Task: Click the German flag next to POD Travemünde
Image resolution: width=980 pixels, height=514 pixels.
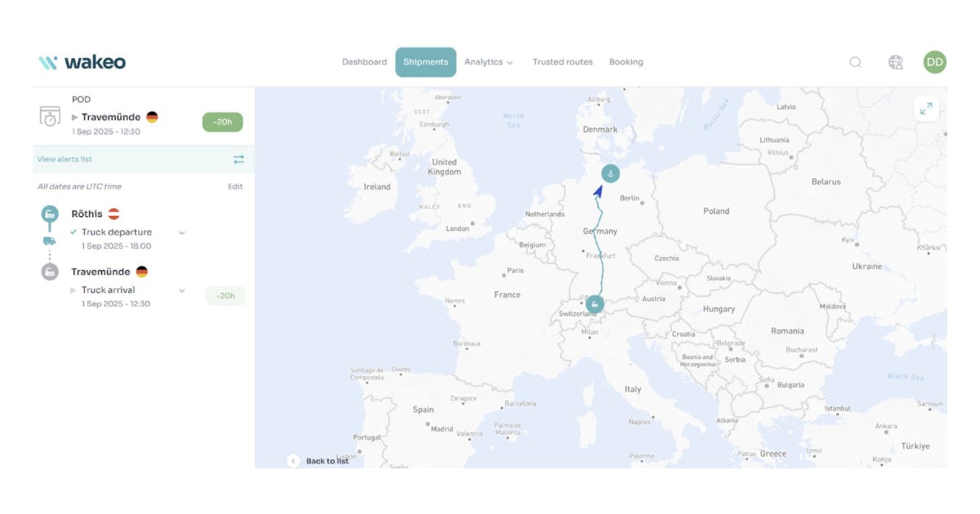Action: click(x=152, y=117)
